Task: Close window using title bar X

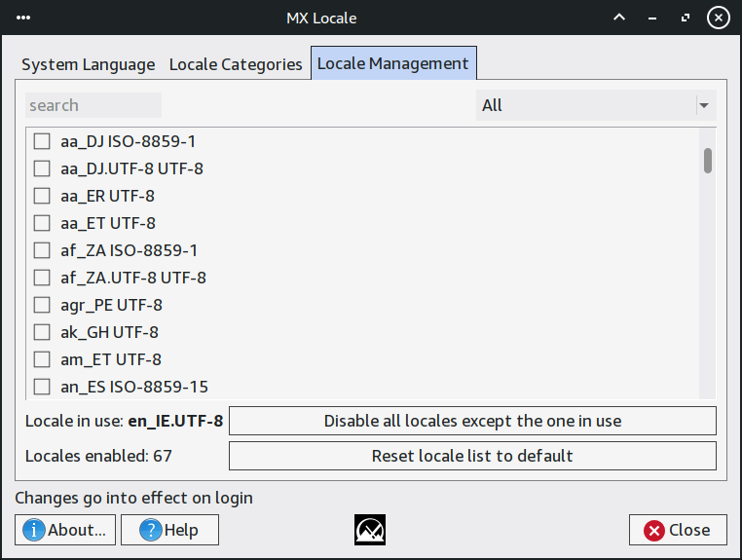Action: click(x=718, y=18)
